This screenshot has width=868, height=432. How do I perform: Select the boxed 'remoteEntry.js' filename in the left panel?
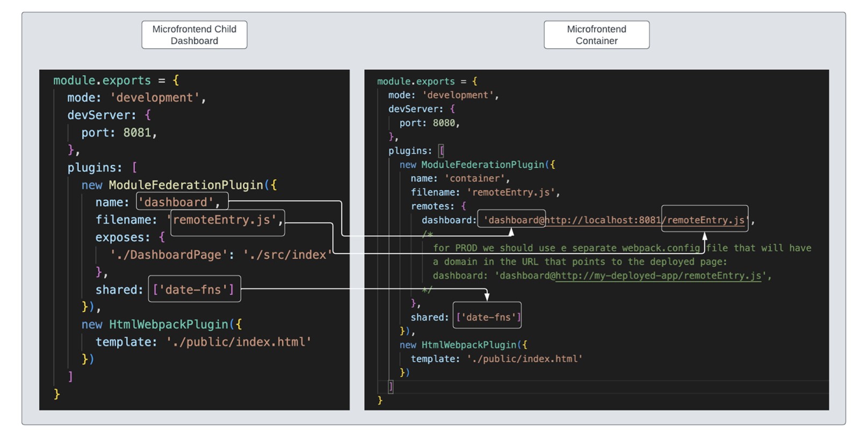point(227,220)
